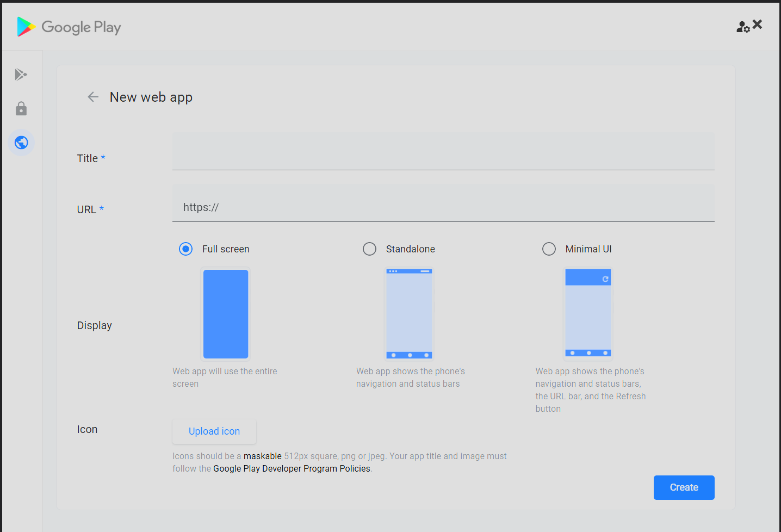Viewport: 781px width, 532px height.
Task: Click the Full screen label text
Action: (226, 249)
